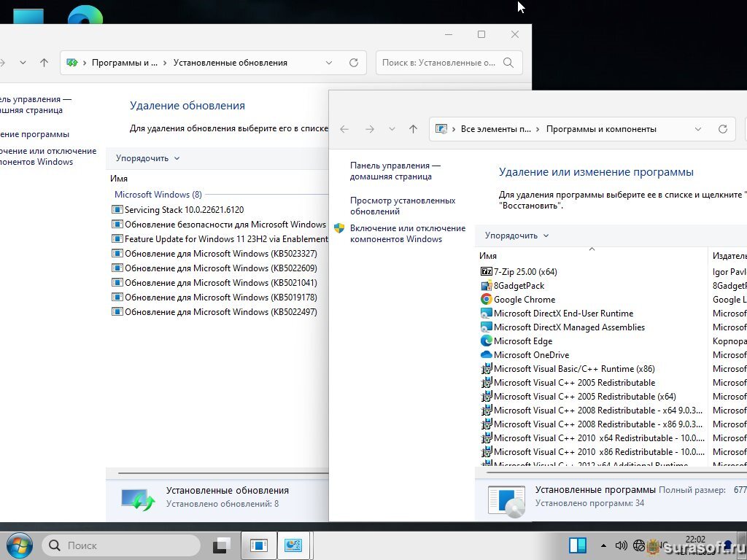Click the Up arrow in Programs and Components window
747x560 pixels.
click(x=413, y=129)
